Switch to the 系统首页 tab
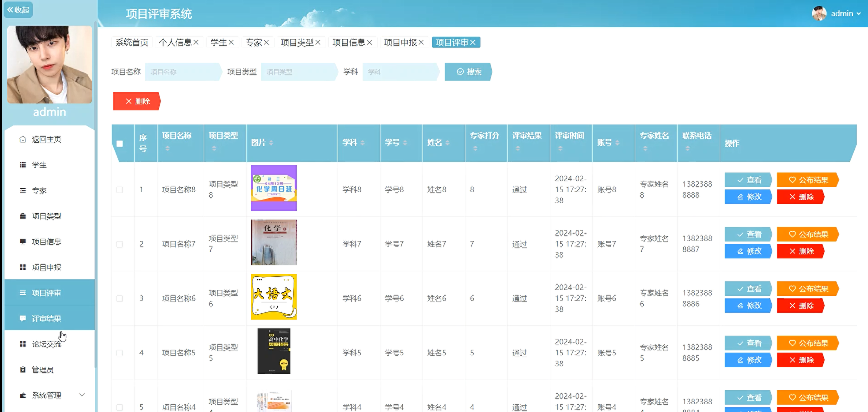Viewport: 868px width, 412px height. [x=132, y=43]
